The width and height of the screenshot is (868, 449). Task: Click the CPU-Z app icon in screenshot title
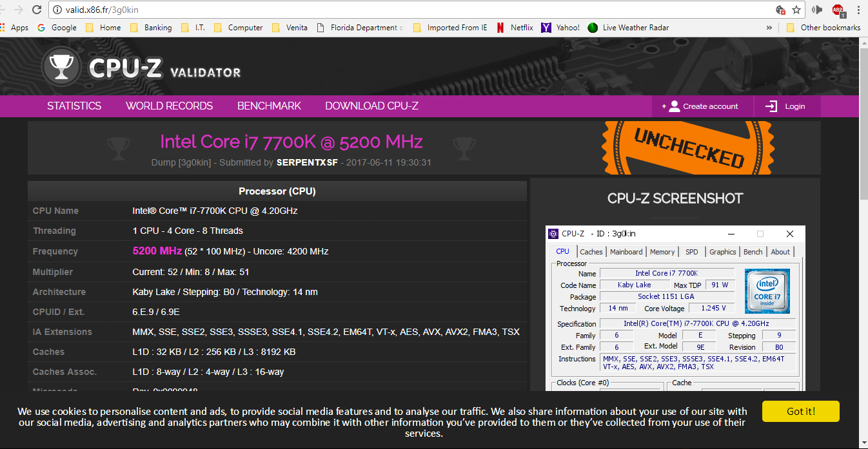[x=553, y=234]
